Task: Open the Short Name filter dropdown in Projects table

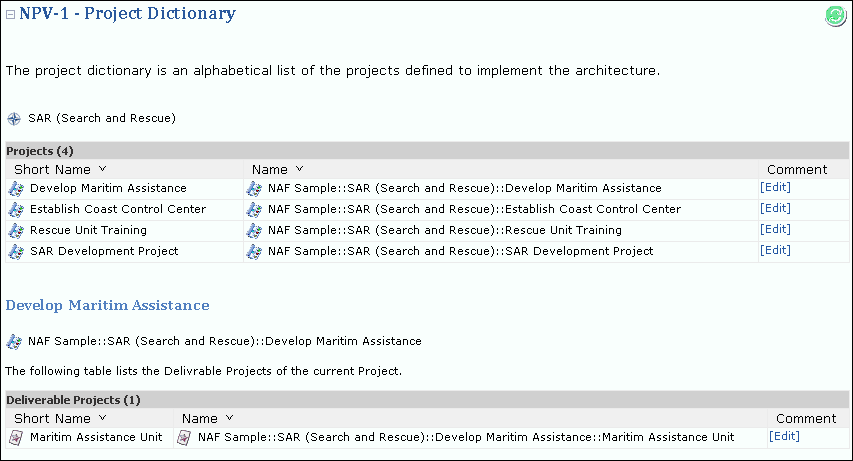Action: coord(103,169)
